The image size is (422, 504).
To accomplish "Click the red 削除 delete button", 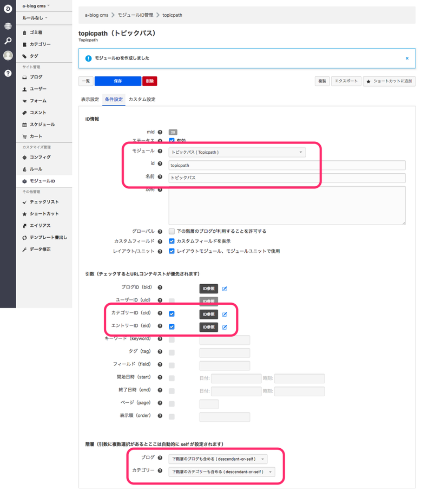I will pos(150,81).
